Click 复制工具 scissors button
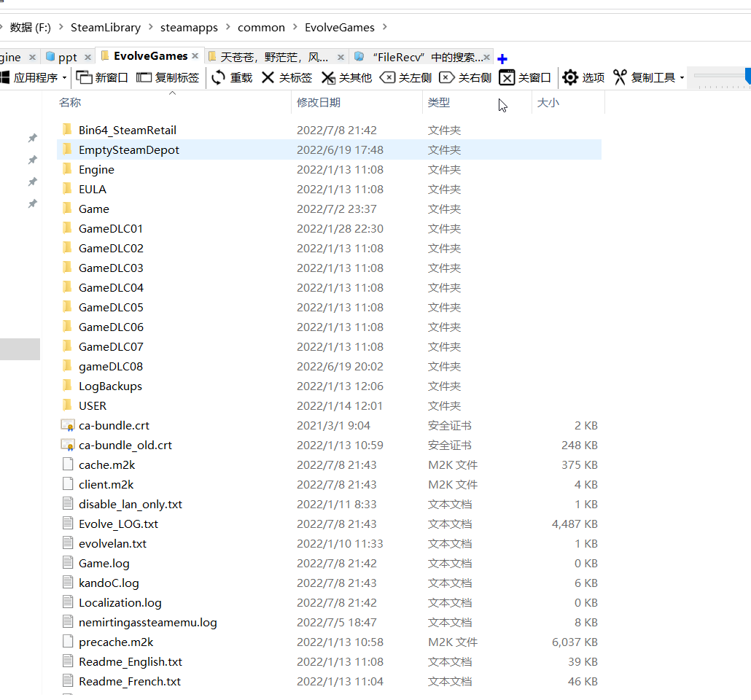Screen dimensions: 751x700 click(x=645, y=77)
